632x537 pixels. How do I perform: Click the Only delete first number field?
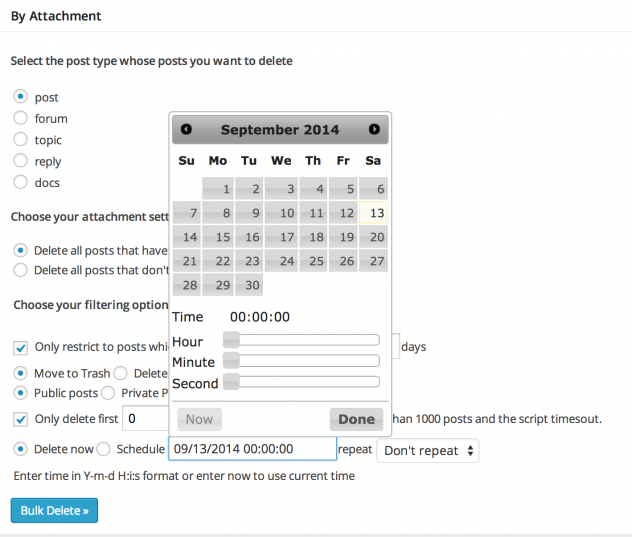(146, 418)
